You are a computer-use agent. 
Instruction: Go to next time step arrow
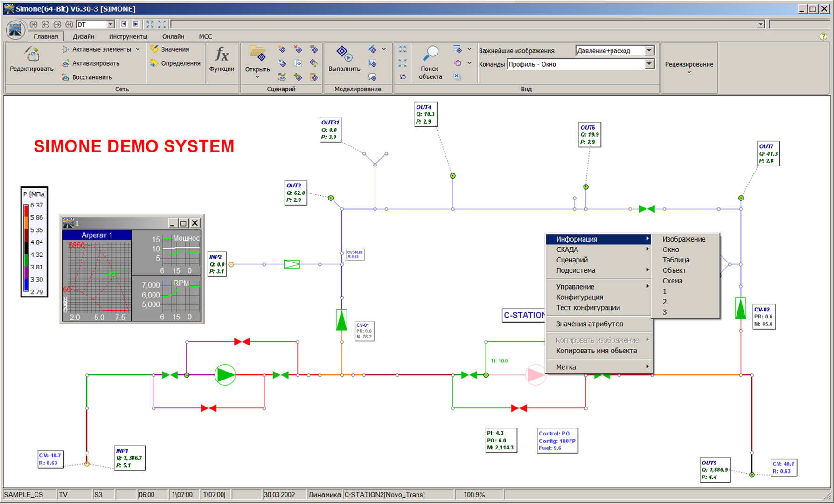tap(57, 24)
